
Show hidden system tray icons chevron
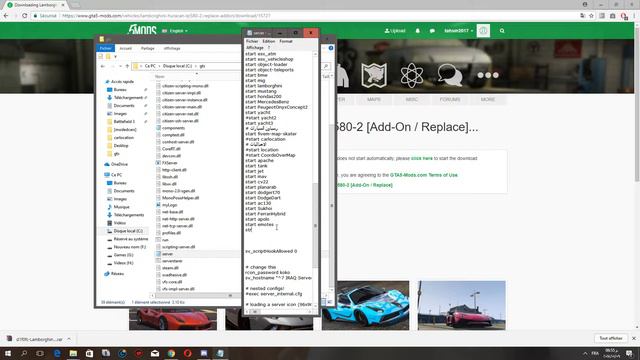585,353
